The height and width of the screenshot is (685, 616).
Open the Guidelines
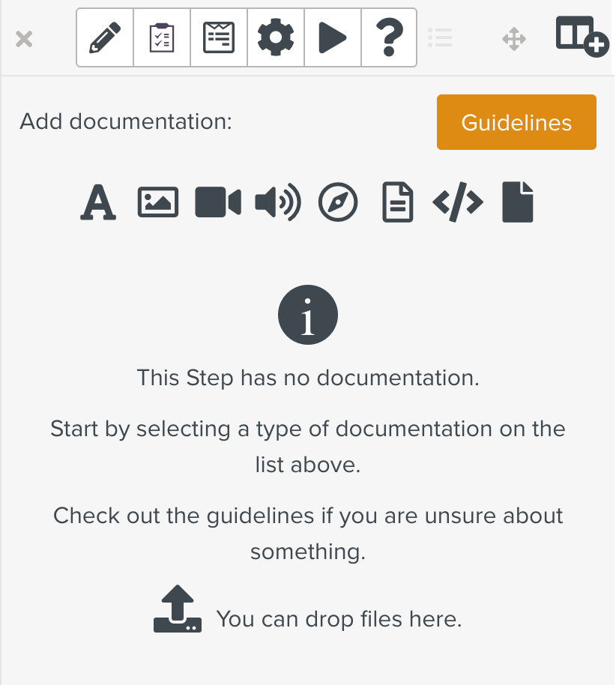[x=516, y=121]
